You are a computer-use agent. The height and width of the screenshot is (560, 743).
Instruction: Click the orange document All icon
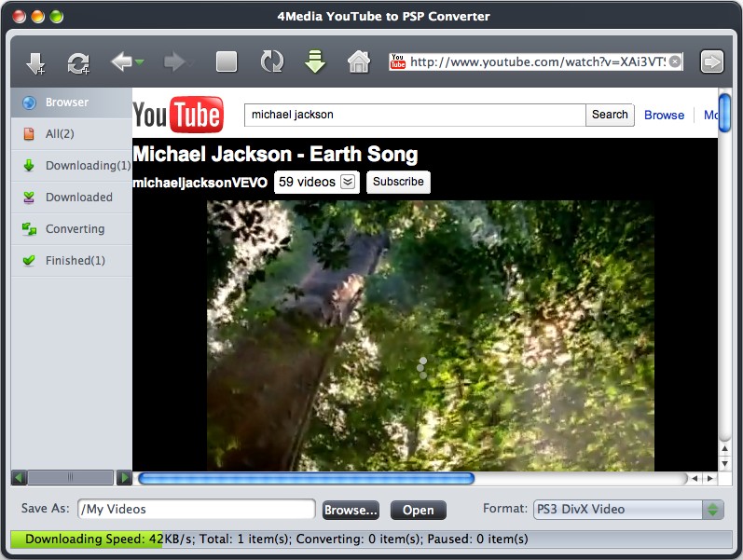click(x=29, y=133)
